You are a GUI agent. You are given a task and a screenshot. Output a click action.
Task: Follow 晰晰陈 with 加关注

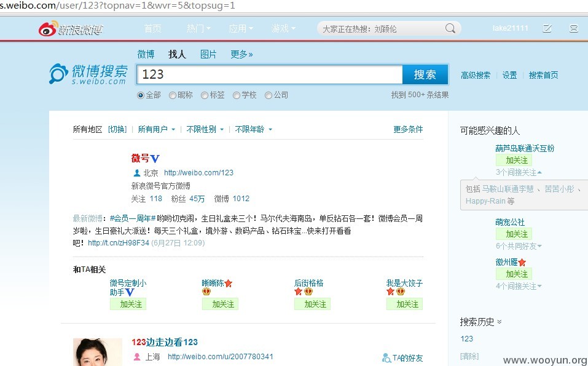(220, 304)
